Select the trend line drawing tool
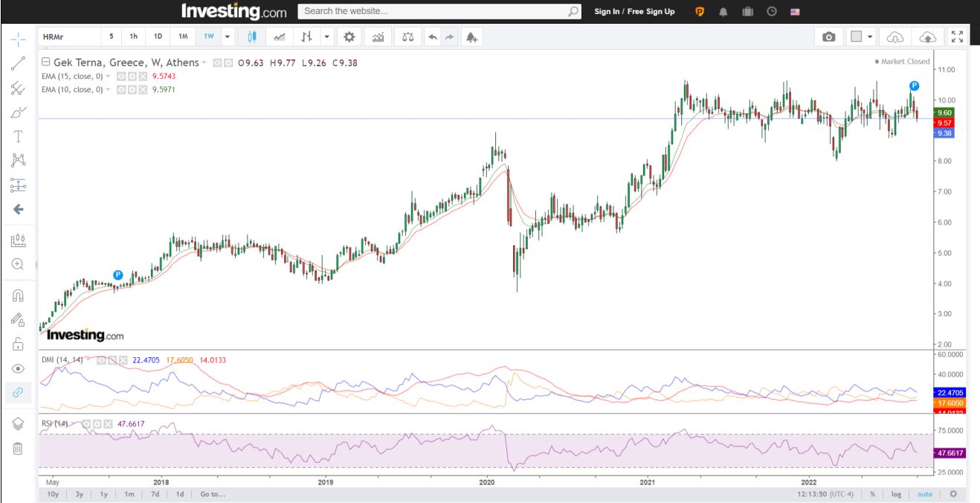 coord(19,63)
